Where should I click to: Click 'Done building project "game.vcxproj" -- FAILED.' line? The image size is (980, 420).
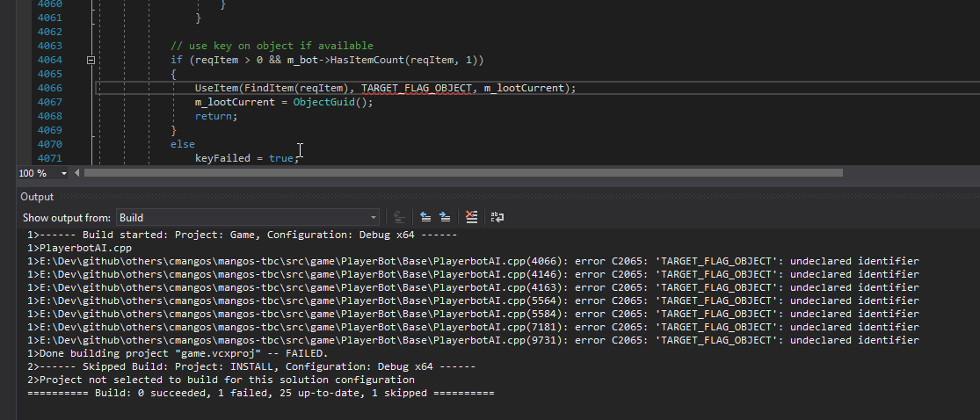click(x=178, y=353)
